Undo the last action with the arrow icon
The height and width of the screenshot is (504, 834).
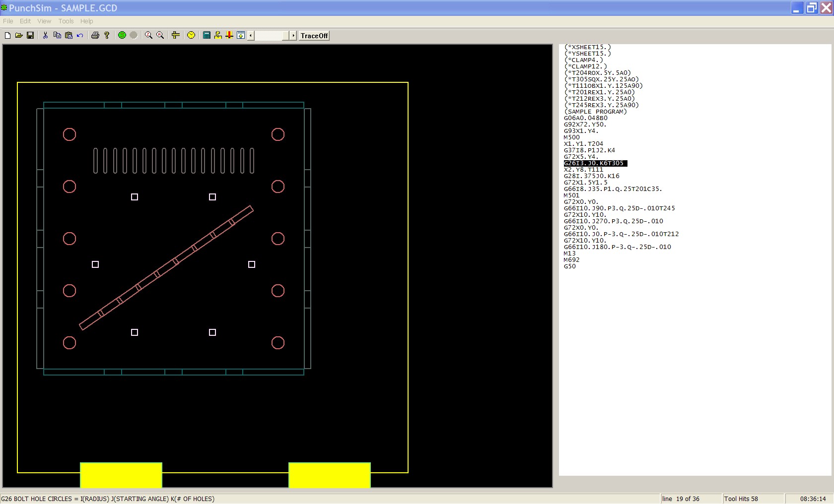pyautogui.click(x=80, y=35)
